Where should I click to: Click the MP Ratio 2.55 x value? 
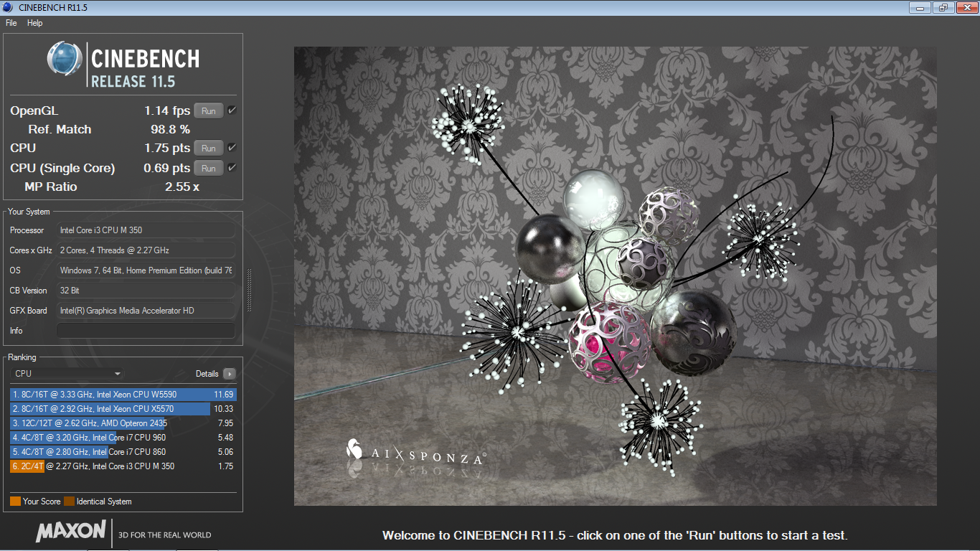tap(182, 187)
